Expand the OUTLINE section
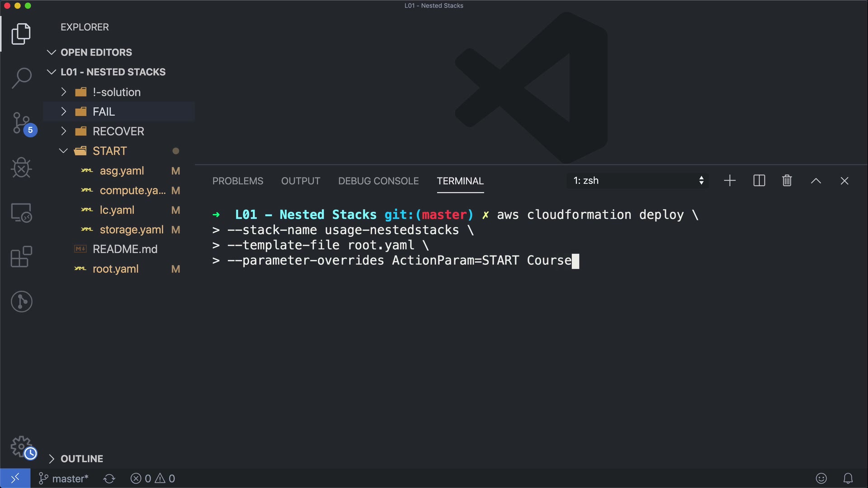868x488 pixels. click(x=81, y=459)
